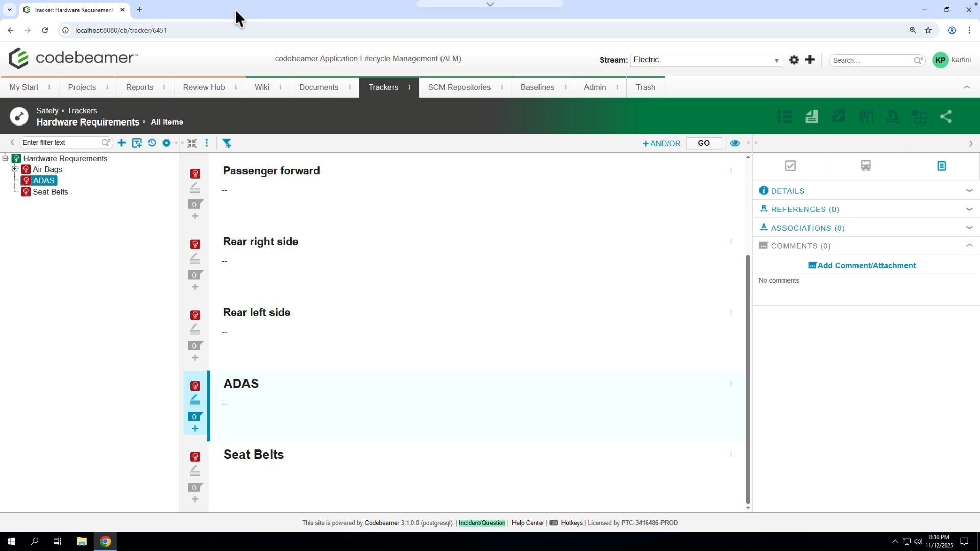Collapse the COMMENTS section chevron
Image resolution: width=980 pixels, height=551 pixels.
click(969, 245)
